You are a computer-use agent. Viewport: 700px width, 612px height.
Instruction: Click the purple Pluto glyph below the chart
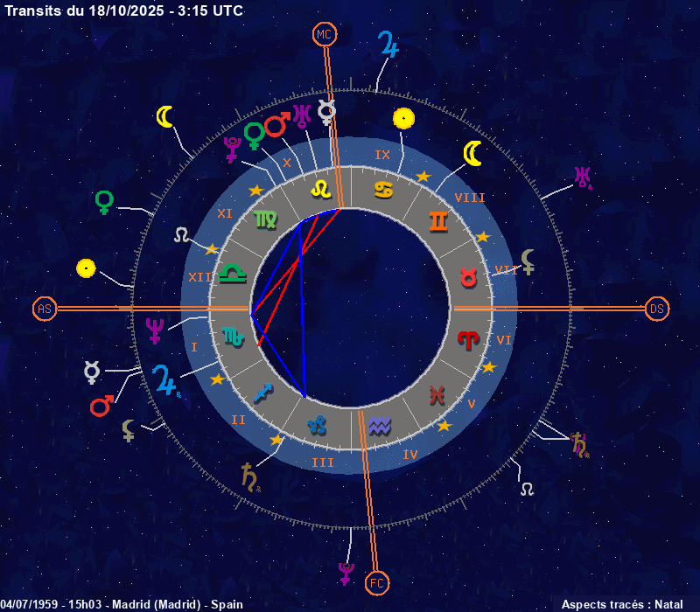346,573
